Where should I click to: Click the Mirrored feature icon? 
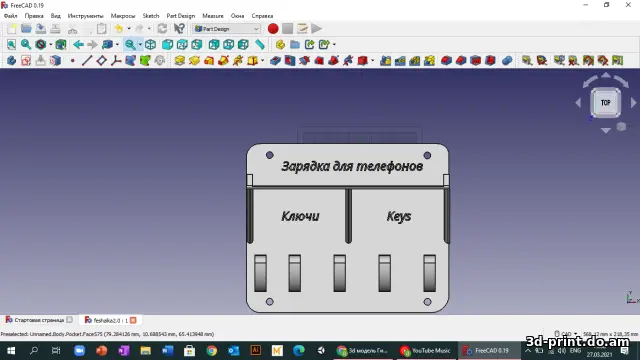click(385, 61)
